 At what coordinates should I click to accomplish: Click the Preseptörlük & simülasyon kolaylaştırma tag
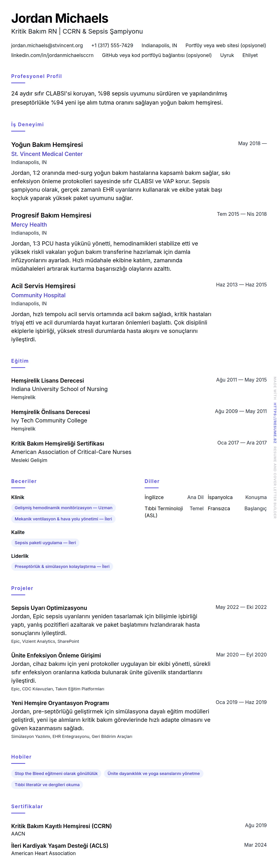coord(62,566)
